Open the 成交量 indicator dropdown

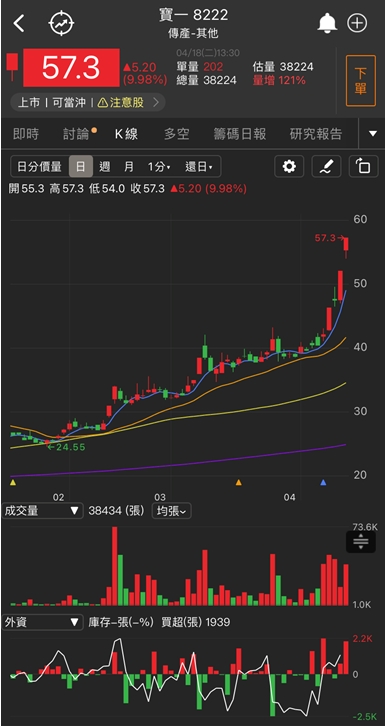42,511
